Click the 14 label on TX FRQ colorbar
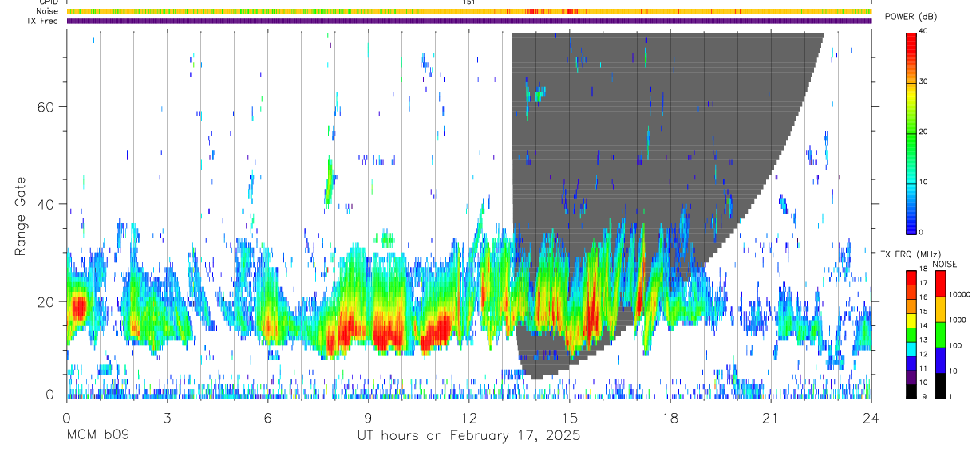Viewport: 980px width, 452px height. pyautogui.click(x=923, y=326)
